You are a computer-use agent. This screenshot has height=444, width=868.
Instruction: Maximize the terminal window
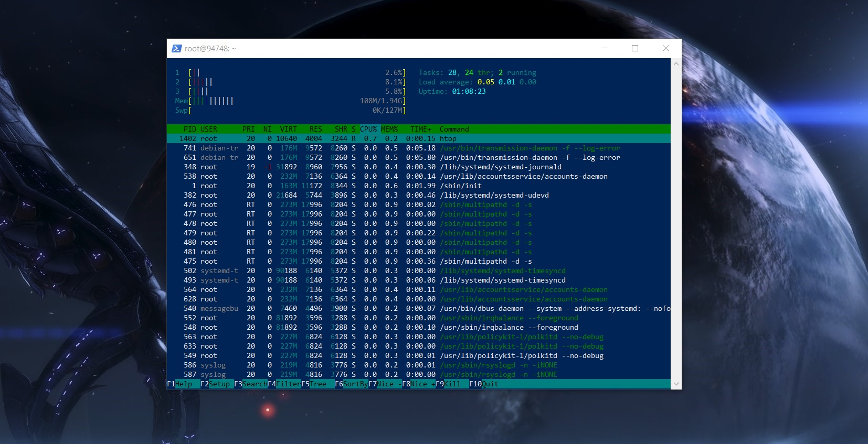tap(635, 48)
